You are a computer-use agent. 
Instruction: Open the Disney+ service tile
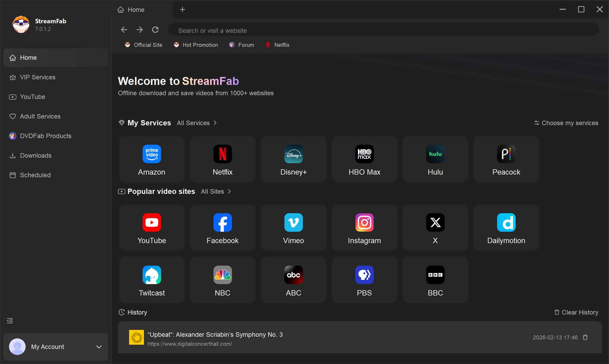(293, 159)
